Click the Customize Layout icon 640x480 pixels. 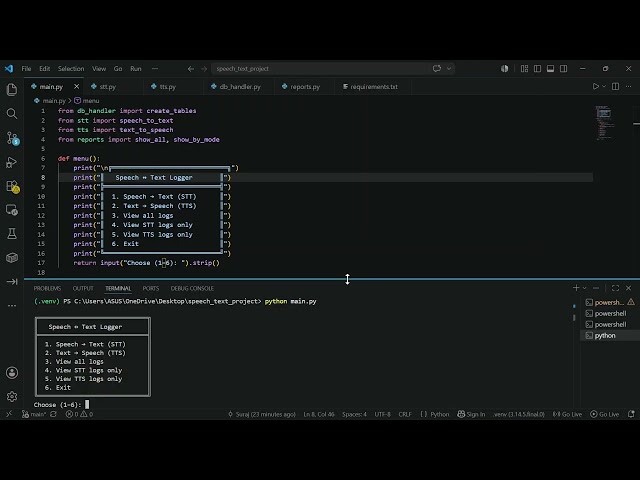click(524, 69)
